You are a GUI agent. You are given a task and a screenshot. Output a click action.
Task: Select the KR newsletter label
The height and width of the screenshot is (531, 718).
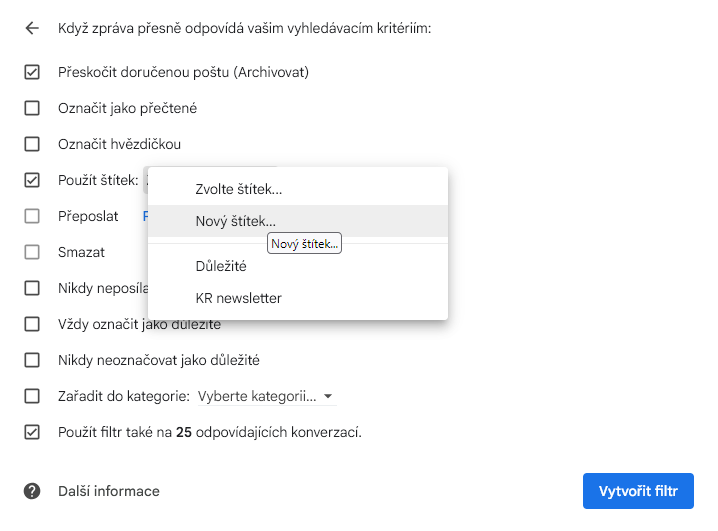pyautogui.click(x=238, y=298)
